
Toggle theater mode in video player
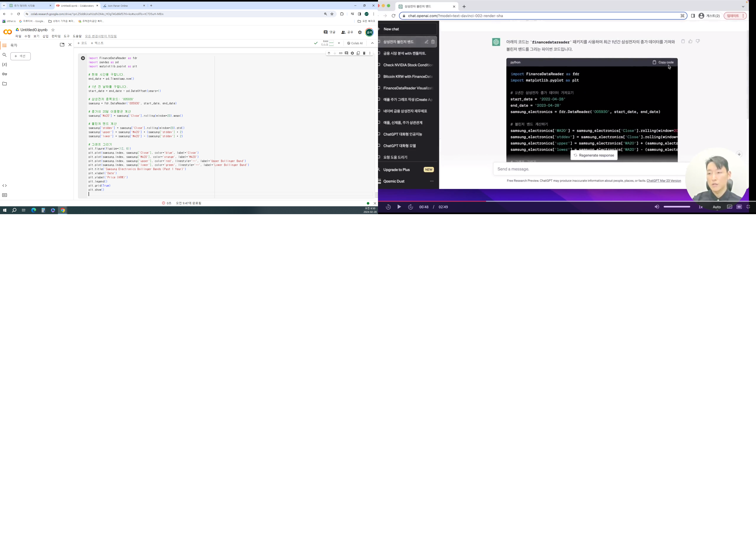point(739,207)
